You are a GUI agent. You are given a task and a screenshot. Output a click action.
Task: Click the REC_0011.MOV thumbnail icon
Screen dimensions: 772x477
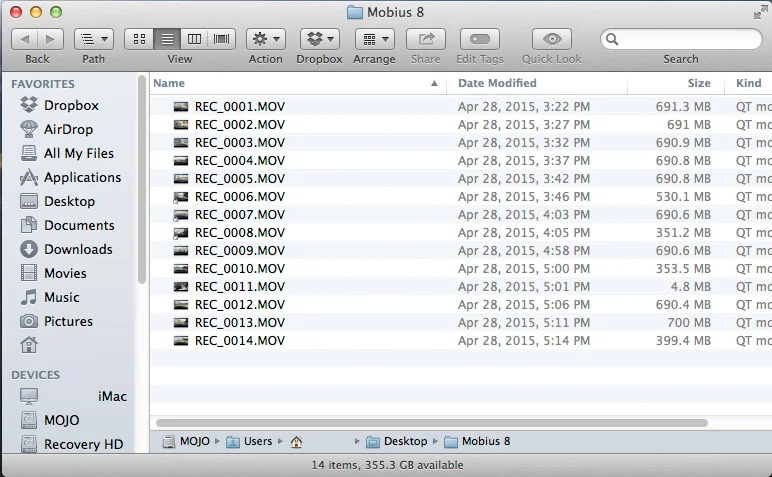pyautogui.click(x=181, y=286)
